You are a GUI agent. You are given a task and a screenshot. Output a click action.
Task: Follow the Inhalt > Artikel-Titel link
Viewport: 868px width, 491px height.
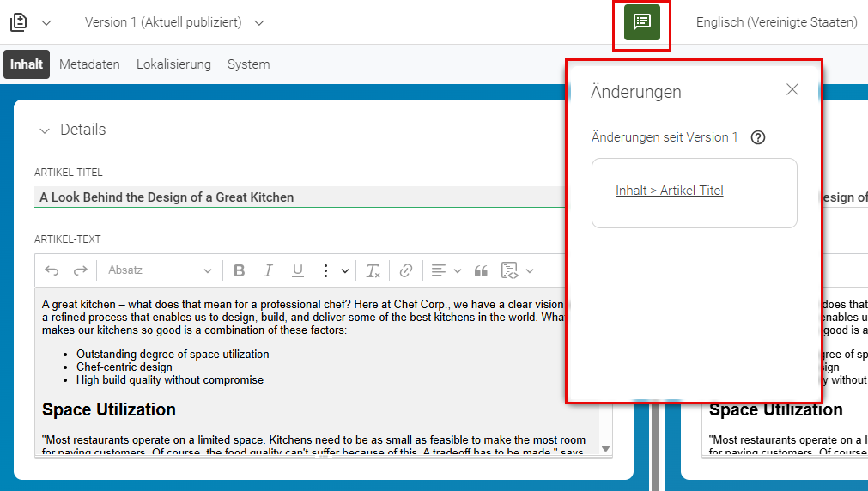[670, 191]
